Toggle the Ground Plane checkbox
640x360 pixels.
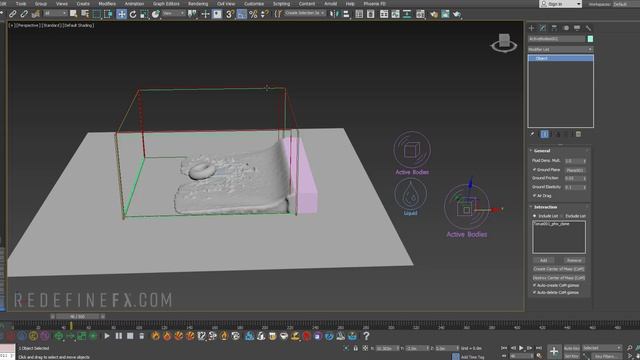pos(534,169)
